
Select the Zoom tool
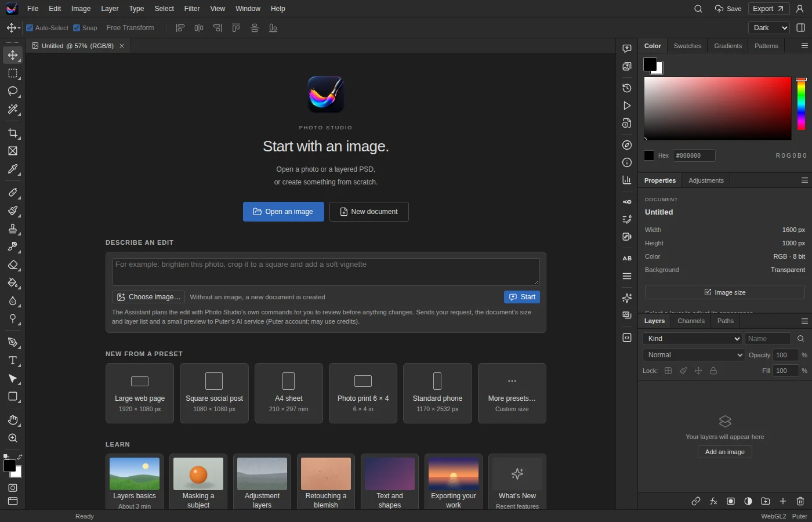click(13, 438)
